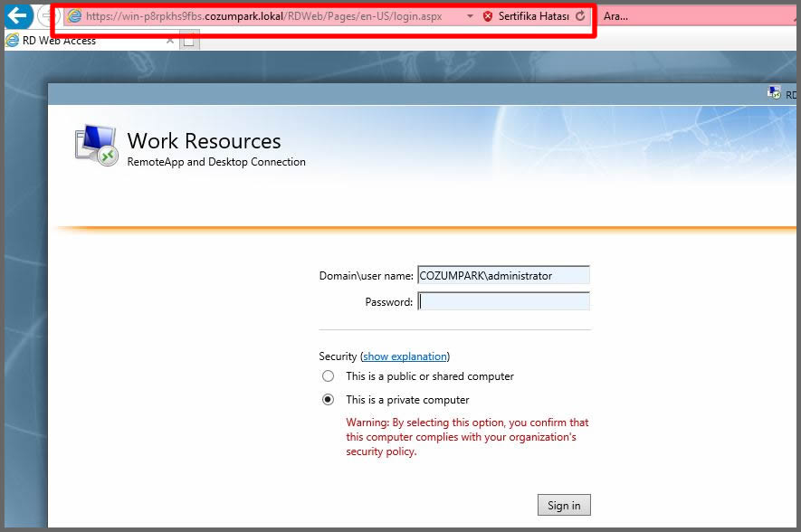Click the Sertifika Hatası warning text
Viewport: 801px width, 532px height.
533,16
